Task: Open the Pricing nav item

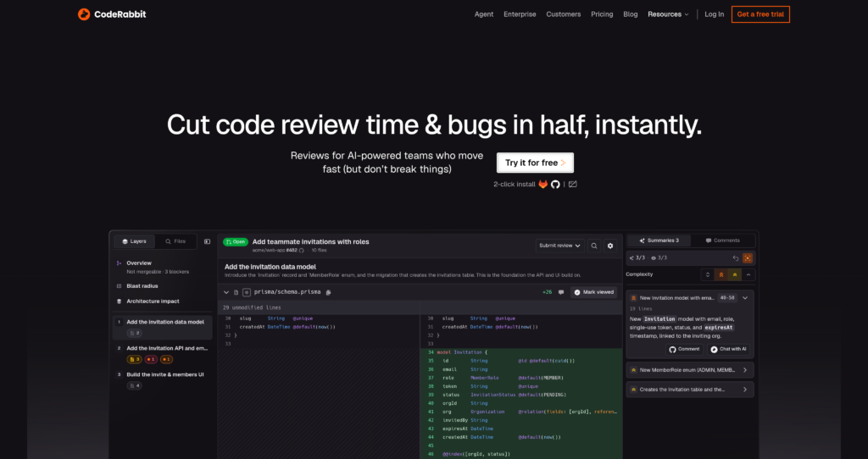Action: click(602, 14)
